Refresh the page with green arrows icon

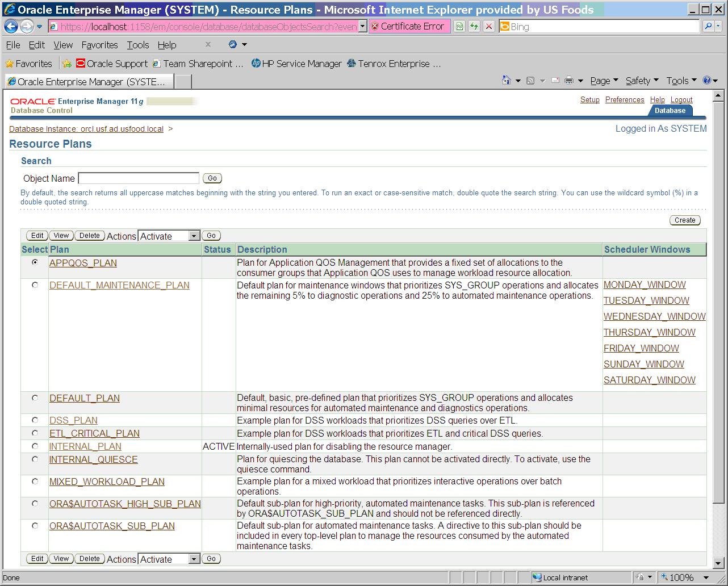click(x=474, y=27)
